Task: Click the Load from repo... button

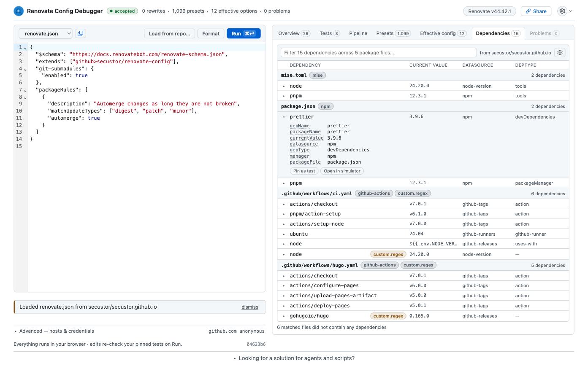Action: click(169, 33)
